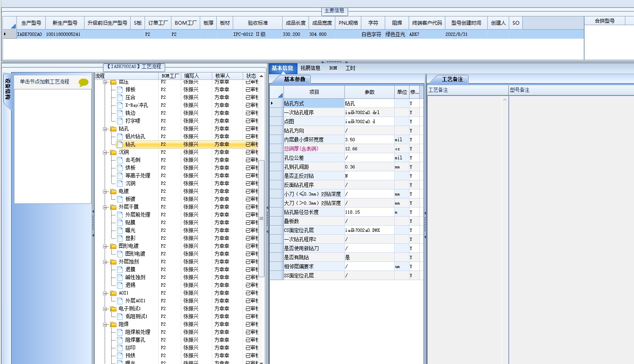Click the document icon beside 烘板

pyautogui.click(x=120, y=168)
